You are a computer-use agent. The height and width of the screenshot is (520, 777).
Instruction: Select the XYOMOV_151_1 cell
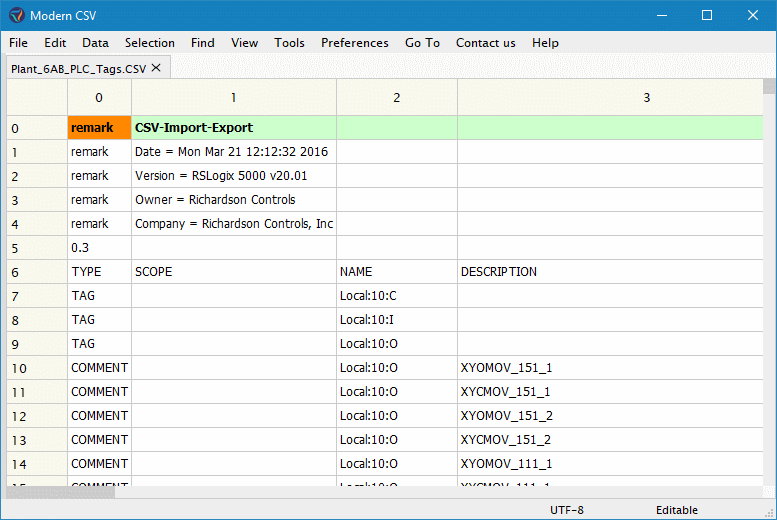[610, 368]
